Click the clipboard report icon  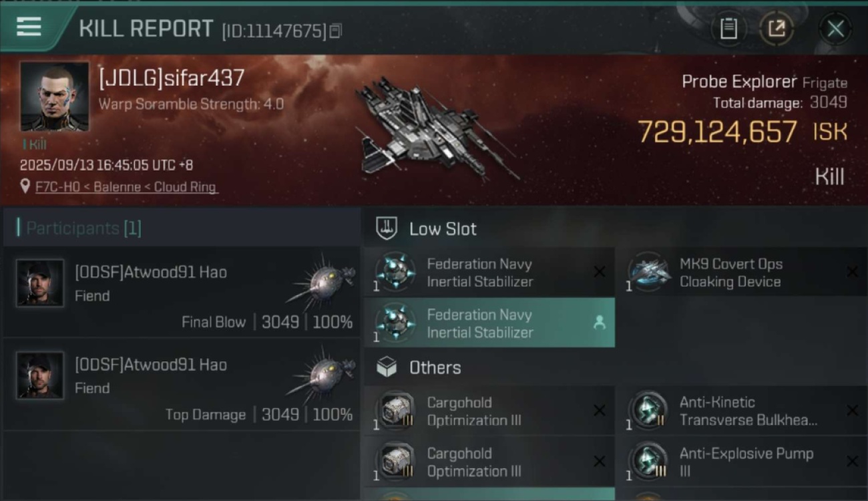(x=728, y=29)
